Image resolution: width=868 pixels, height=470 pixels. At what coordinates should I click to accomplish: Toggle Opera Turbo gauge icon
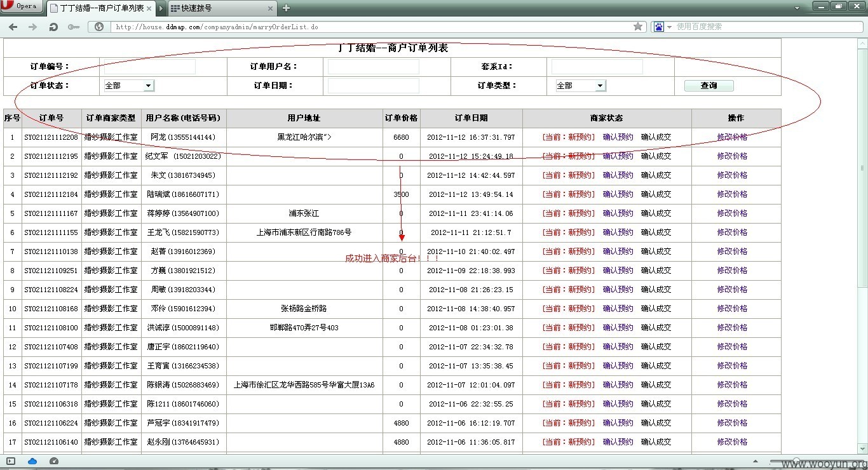tap(54, 461)
